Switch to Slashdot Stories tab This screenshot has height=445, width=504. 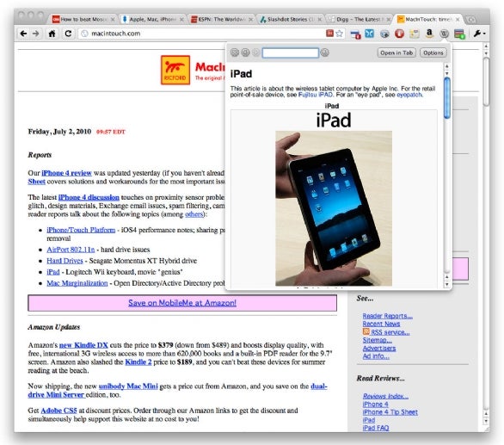pyautogui.click(x=289, y=20)
